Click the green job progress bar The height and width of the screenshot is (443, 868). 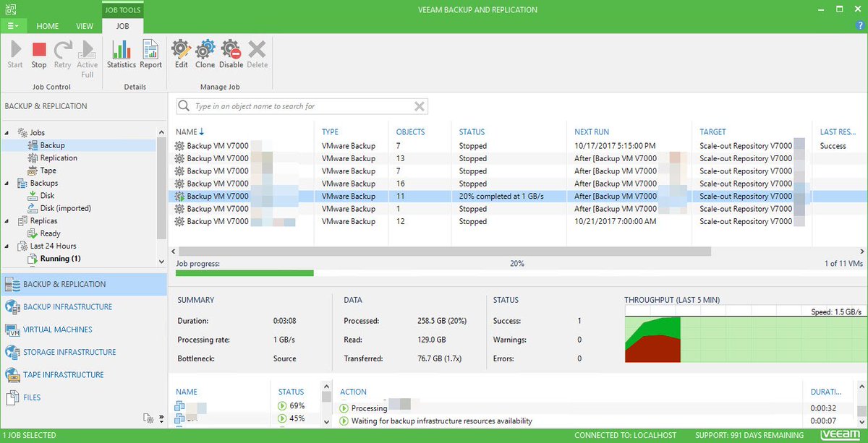pyautogui.click(x=245, y=273)
